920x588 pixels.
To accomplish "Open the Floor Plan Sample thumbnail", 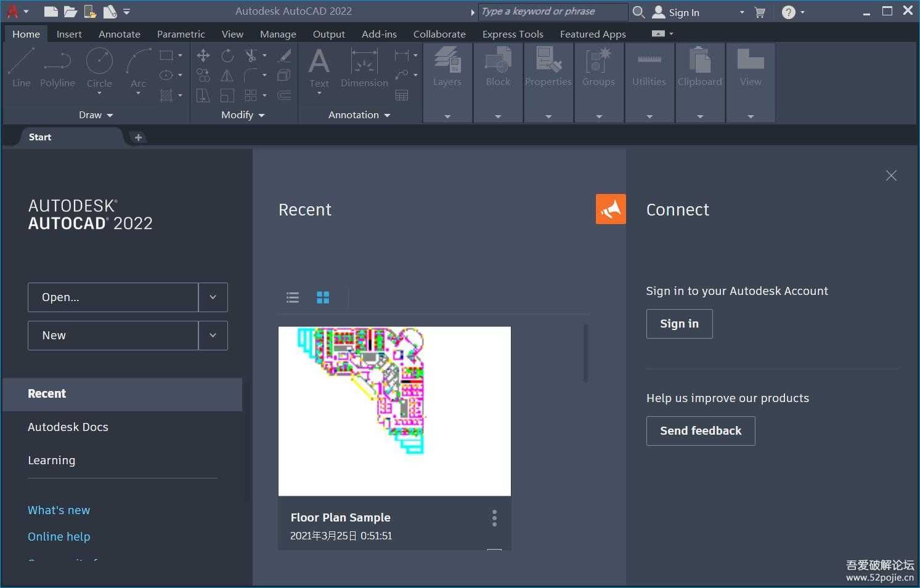I will pyautogui.click(x=394, y=411).
